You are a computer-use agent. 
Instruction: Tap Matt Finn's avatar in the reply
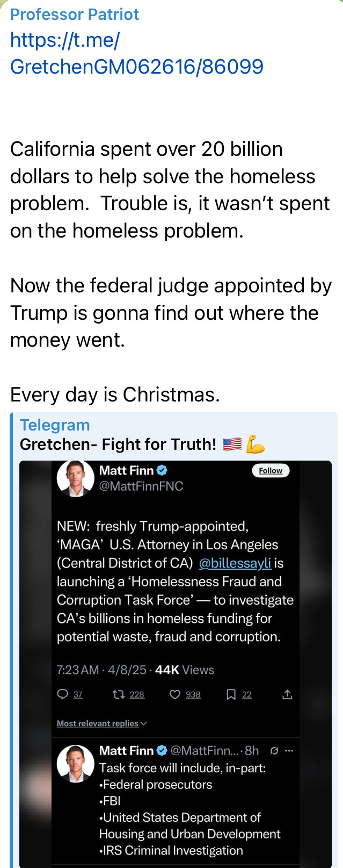click(x=75, y=763)
